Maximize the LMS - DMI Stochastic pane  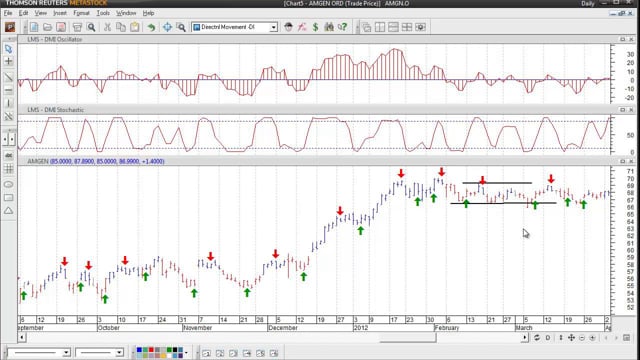[622, 110]
